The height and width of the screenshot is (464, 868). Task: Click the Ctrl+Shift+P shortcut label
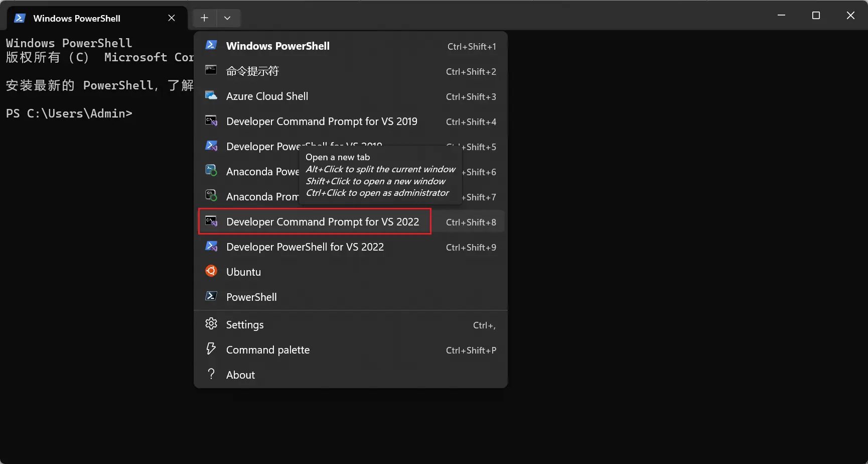pos(471,350)
